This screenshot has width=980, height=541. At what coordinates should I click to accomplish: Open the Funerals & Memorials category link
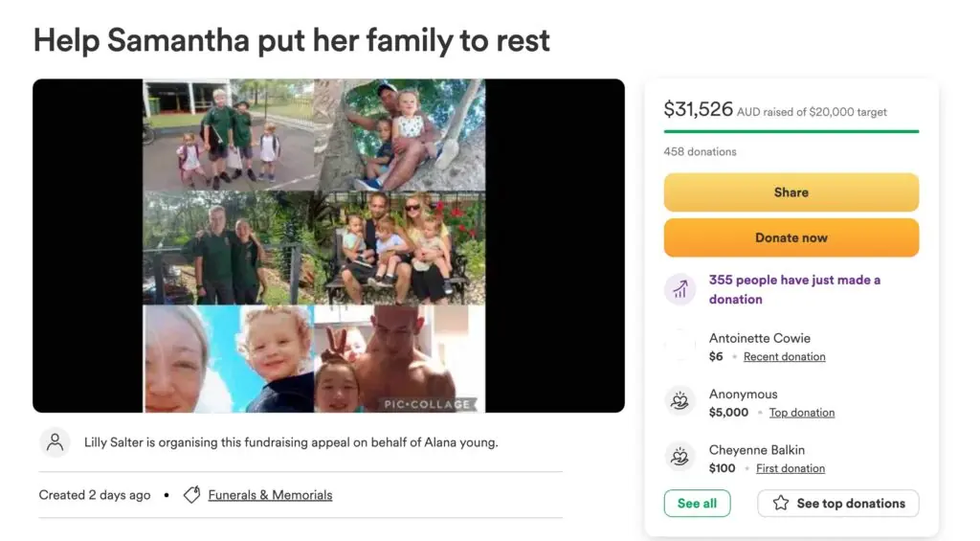coord(270,495)
